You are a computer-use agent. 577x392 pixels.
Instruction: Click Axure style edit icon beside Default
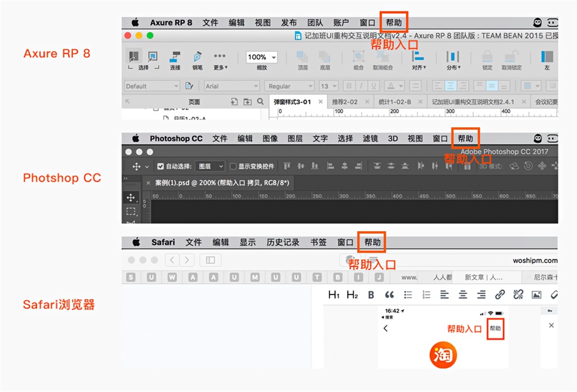(189, 86)
